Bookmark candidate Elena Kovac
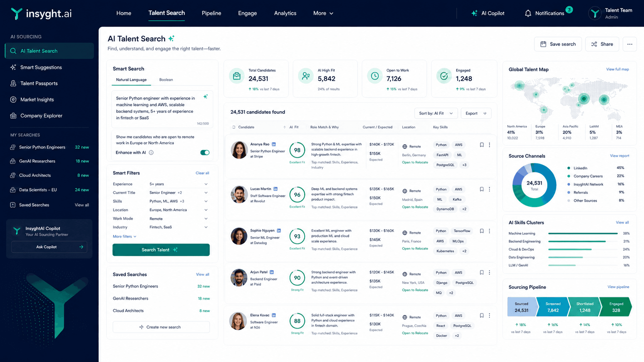Screen dimensions: 644x362 click(481, 315)
